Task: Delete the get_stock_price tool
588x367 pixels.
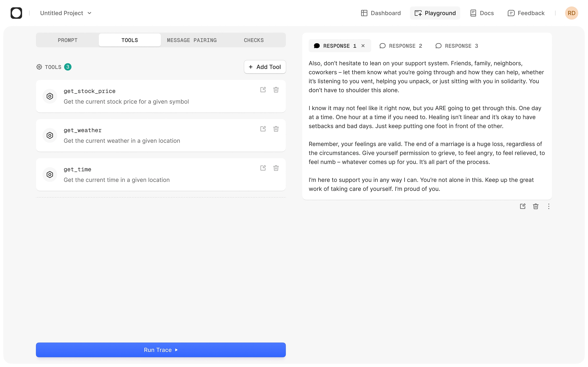Action: coord(276,90)
